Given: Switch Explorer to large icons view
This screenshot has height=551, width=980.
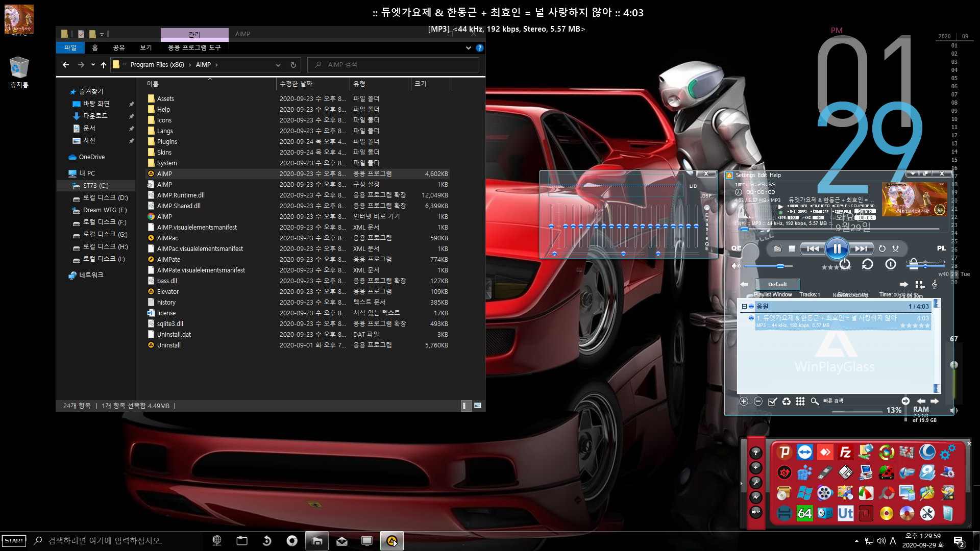Looking at the screenshot, I should [478, 406].
